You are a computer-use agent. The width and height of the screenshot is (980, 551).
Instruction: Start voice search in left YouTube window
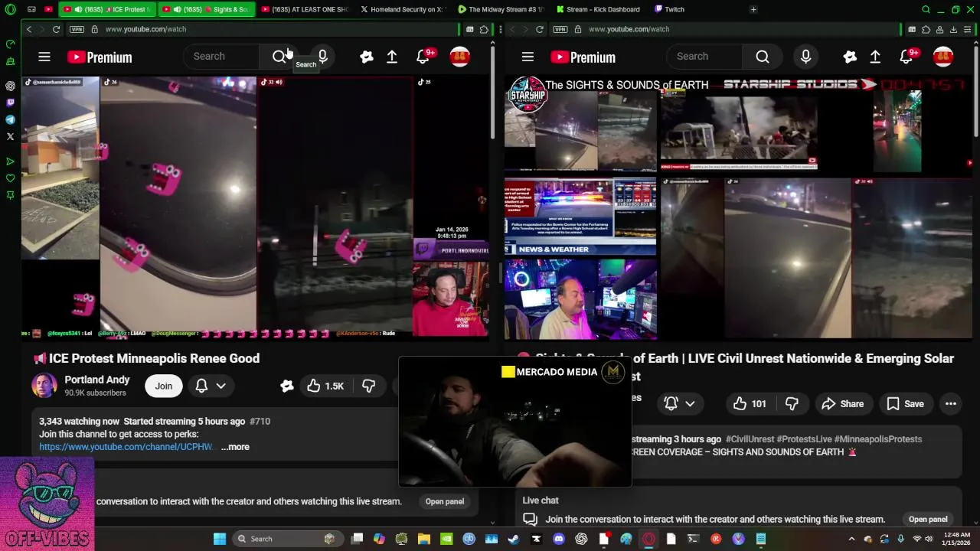[x=322, y=57]
